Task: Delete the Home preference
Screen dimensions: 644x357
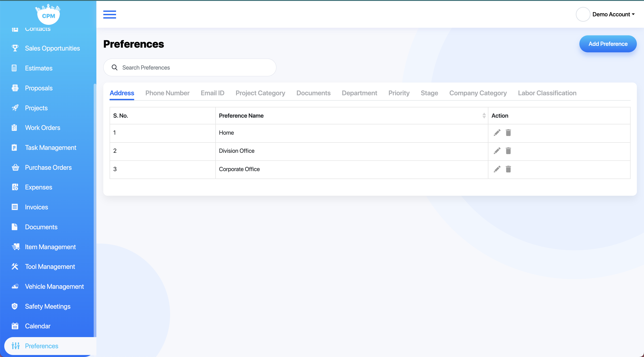Action: pyautogui.click(x=508, y=132)
